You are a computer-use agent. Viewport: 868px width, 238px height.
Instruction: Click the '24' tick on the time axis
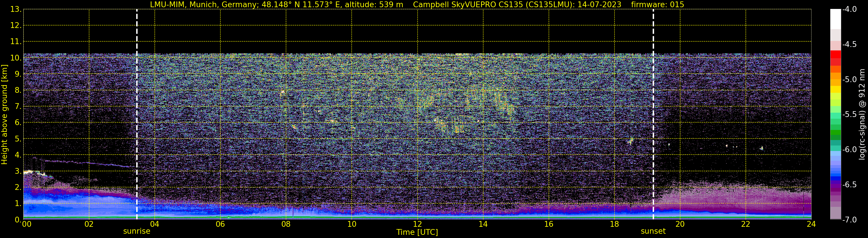tap(811, 224)
